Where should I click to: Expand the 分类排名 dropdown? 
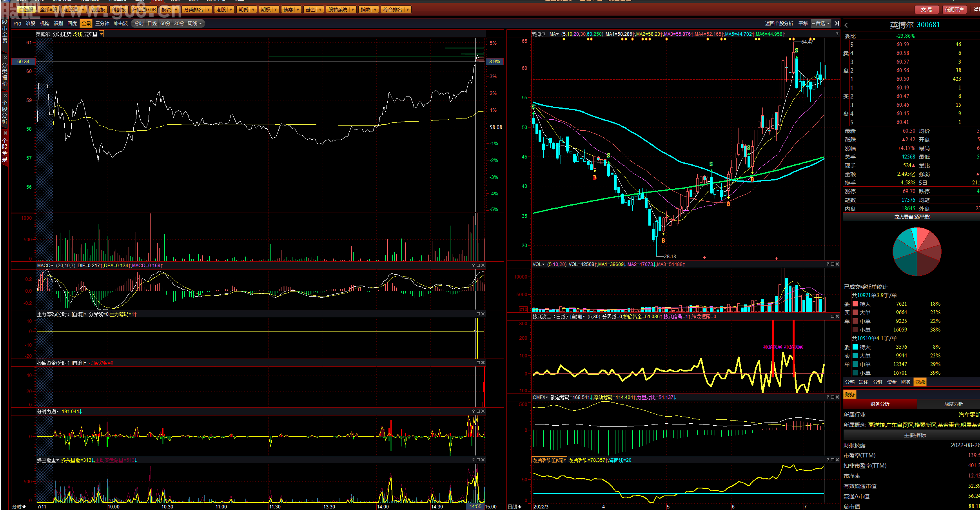pos(208,9)
